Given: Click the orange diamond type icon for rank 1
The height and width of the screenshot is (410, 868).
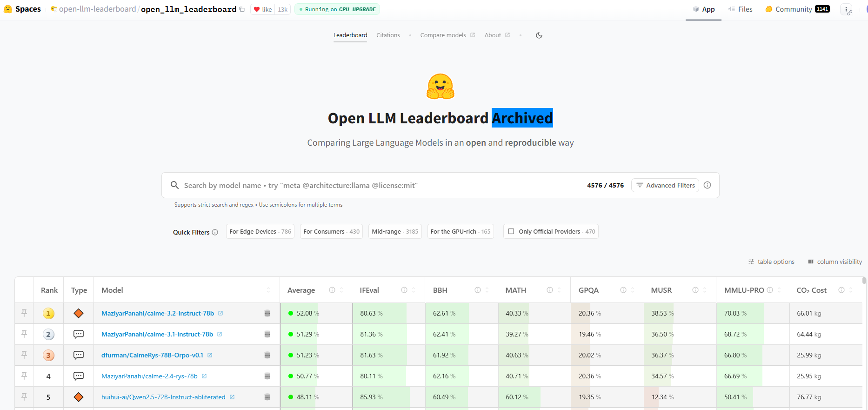Looking at the screenshot, I should coord(79,313).
